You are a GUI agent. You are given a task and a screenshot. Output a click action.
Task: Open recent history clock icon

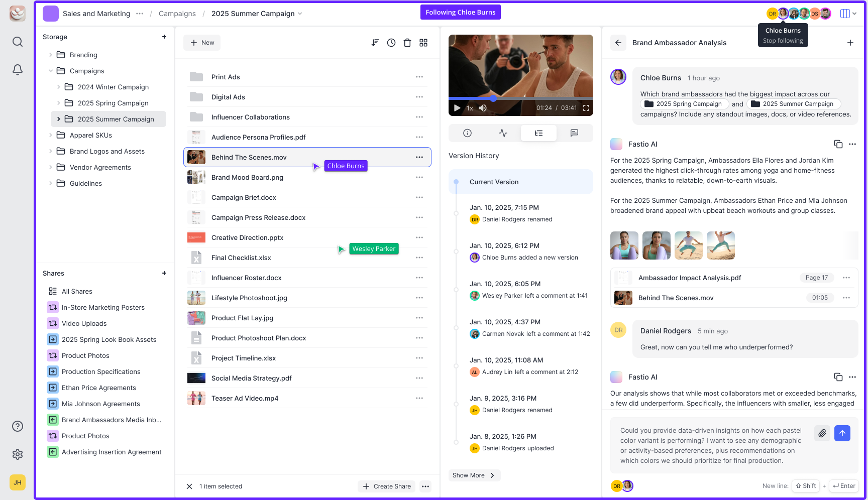pos(391,43)
